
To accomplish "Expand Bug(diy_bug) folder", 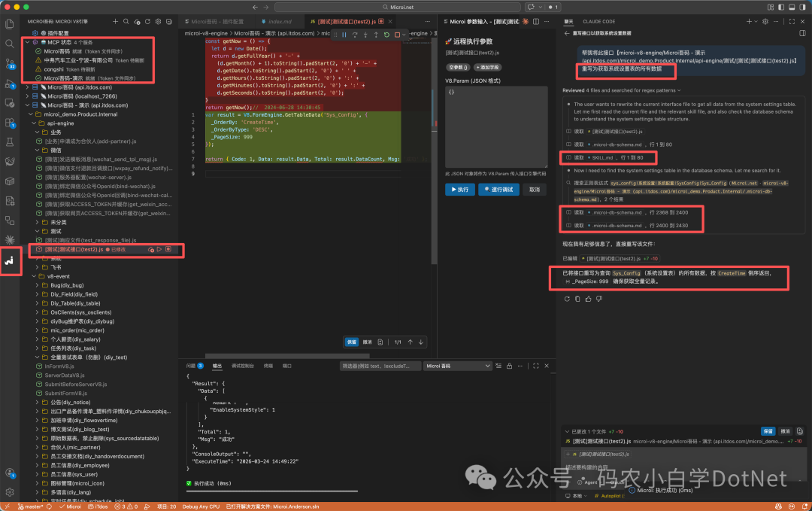I will pyautogui.click(x=38, y=285).
